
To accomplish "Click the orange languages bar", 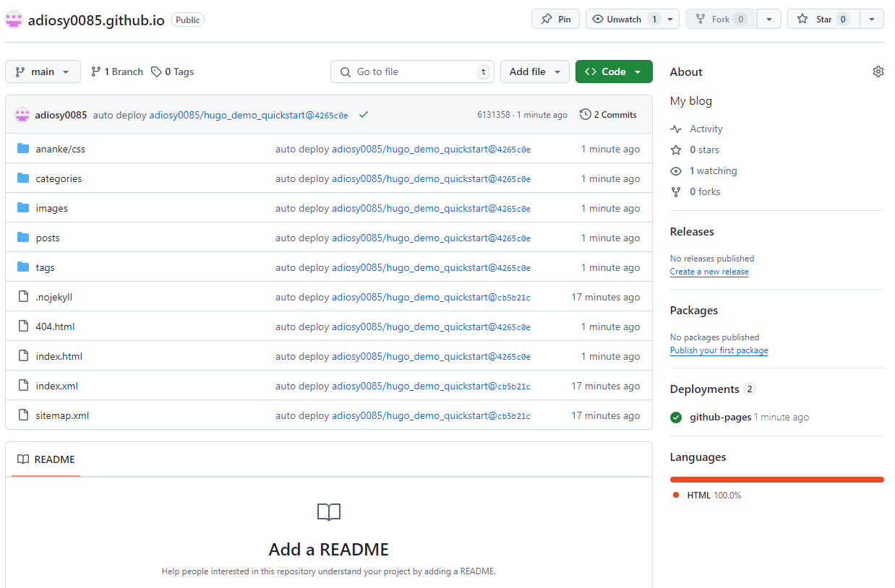I will (777, 479).
